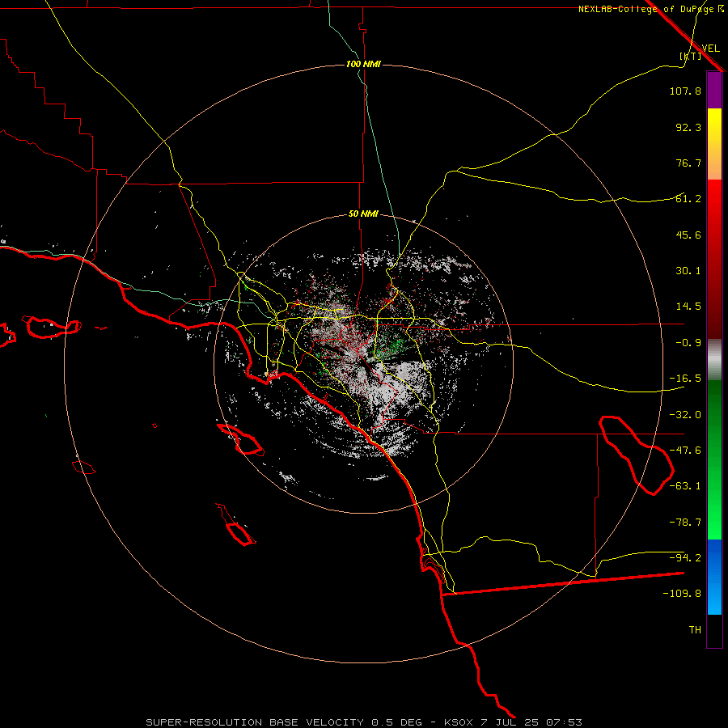Click the 76.7 value on the velocity scale
The image size is (728, 728).
688,163
